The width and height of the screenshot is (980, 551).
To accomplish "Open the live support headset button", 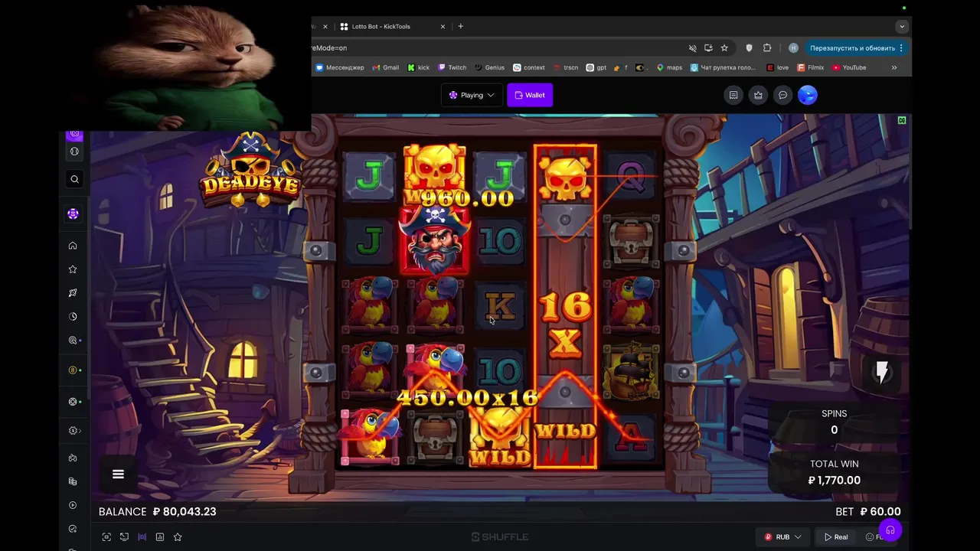I will point(890,530).
